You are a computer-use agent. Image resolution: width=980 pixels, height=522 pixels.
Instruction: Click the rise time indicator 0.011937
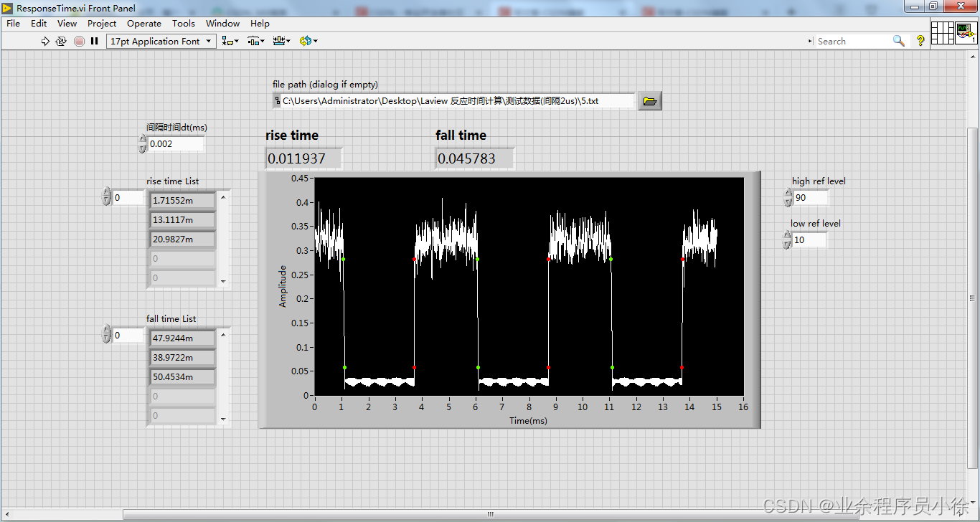tap(303, 158)
